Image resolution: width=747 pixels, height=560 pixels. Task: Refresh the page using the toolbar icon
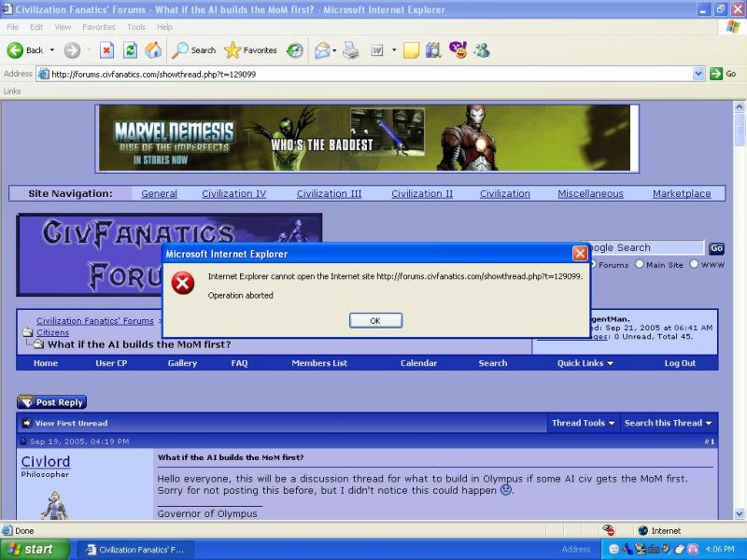(x=130, y=50)
